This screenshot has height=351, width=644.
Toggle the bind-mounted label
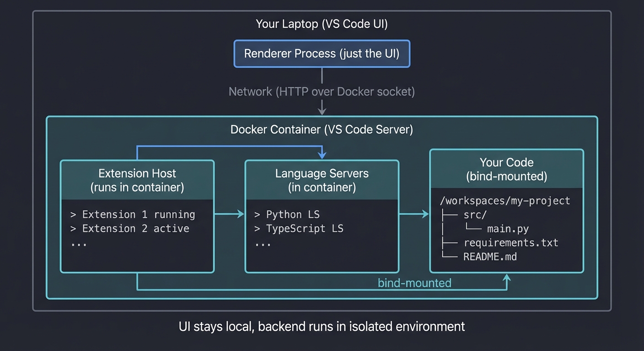pos(414,283)
